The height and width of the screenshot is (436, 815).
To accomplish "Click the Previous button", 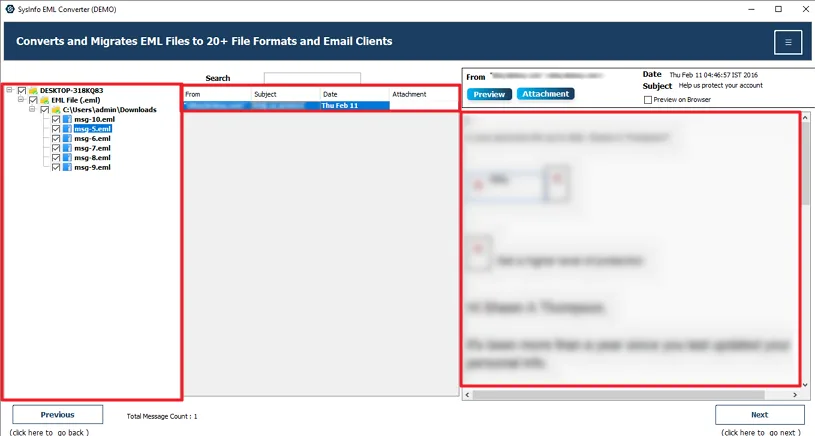I will coord(58,415).
